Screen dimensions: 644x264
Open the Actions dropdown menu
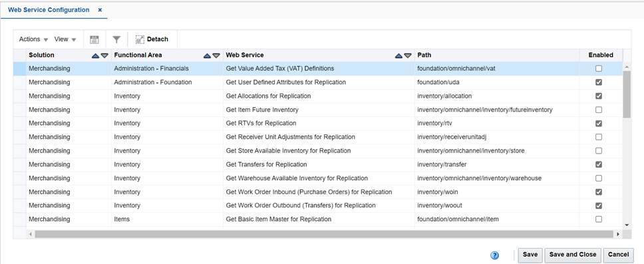pyautogui.click(x=34, y=39)
